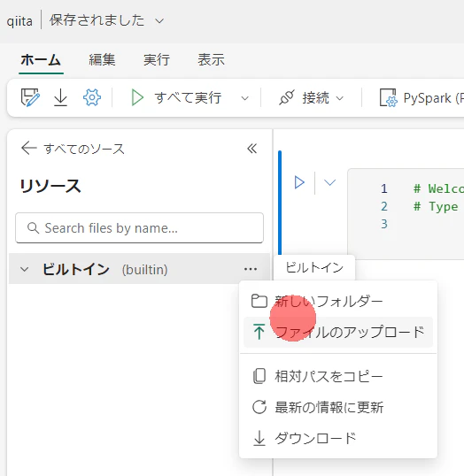Click the qiita notebook name
The width and height of the screenshot is (464, 476).
[x=19, y=21]
